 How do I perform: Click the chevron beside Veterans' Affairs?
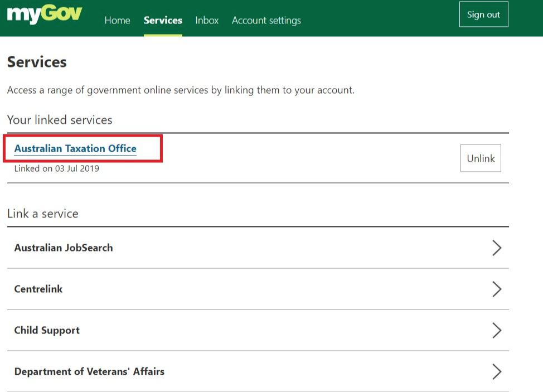point(497,371)
